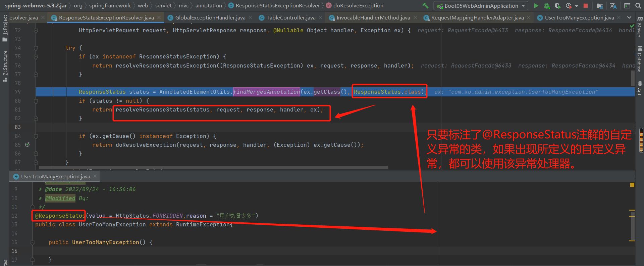
Task: Click the recursive call gutter icon on line 85
Action: (x=28, y=144)
